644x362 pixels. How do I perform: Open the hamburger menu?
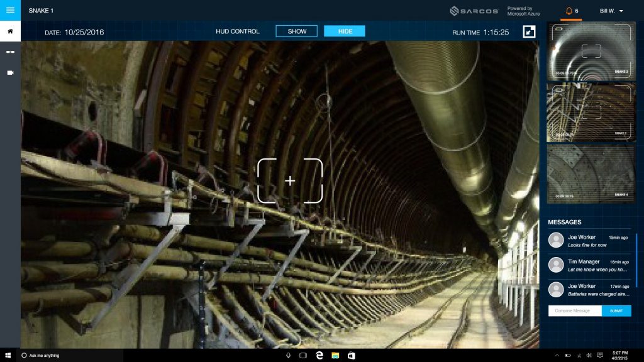tap(10, 10)
